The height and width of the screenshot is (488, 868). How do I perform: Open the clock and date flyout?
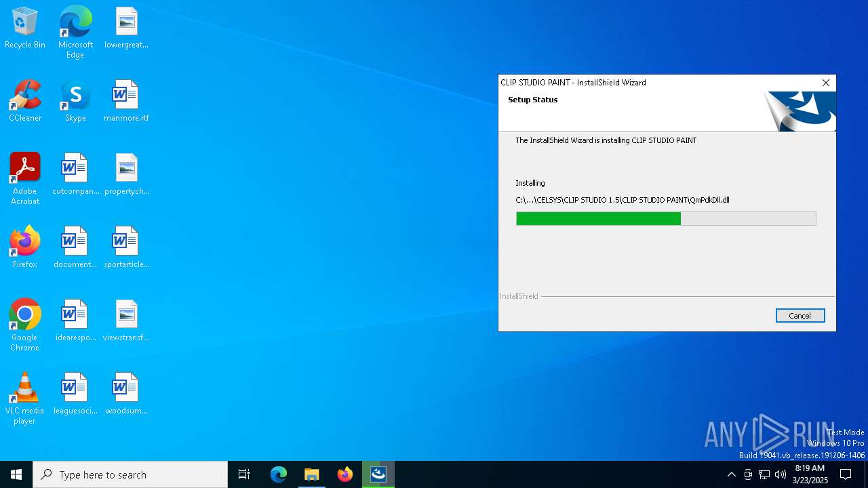810,474
